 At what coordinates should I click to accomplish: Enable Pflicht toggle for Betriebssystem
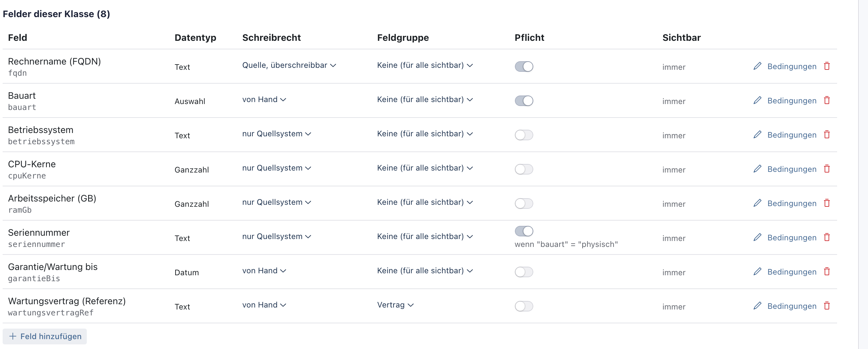pyautogui.click(x=524, y=135)
